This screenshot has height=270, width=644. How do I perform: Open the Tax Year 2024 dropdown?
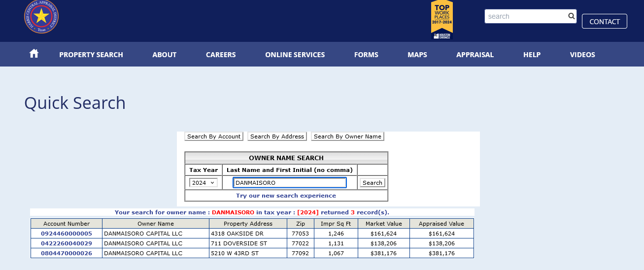(203, 183)
